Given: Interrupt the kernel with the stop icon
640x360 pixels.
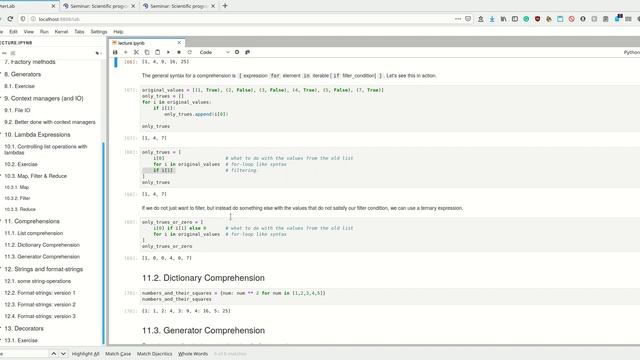Looking at the screenshot, I should [x=179, y=52].
